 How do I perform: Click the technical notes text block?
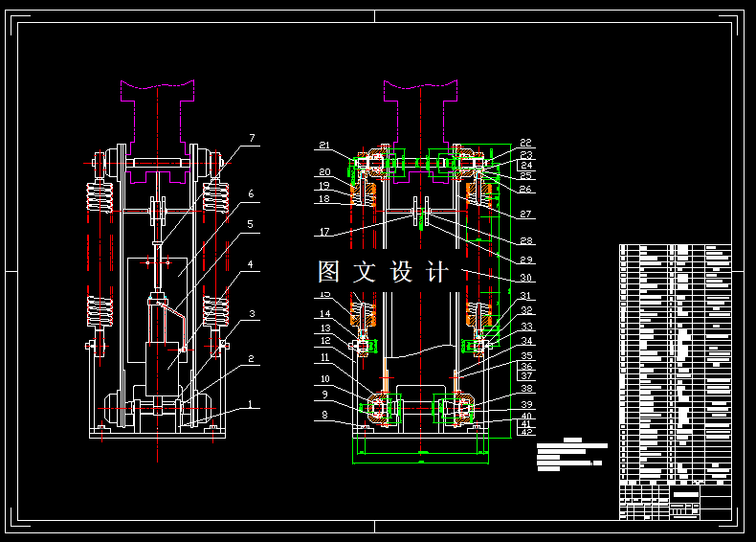[x=572, y=454]
